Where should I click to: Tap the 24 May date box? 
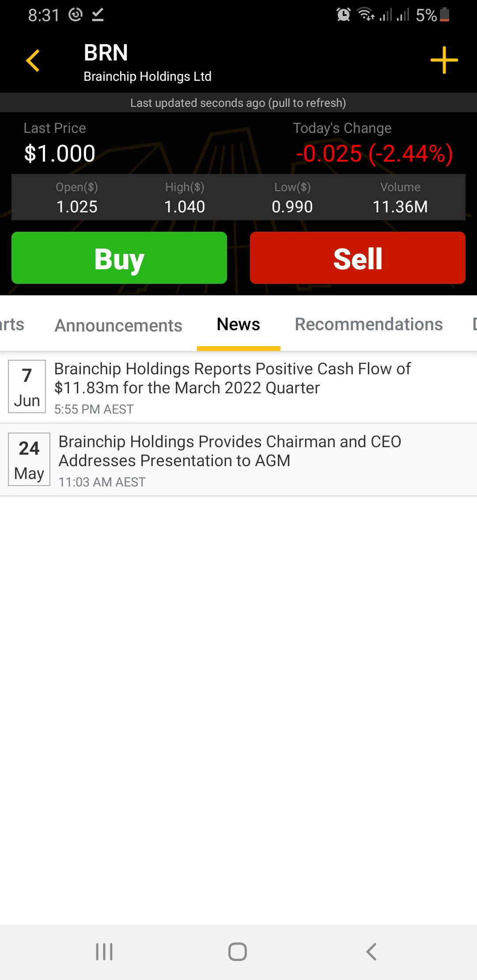tap(29, 460)
